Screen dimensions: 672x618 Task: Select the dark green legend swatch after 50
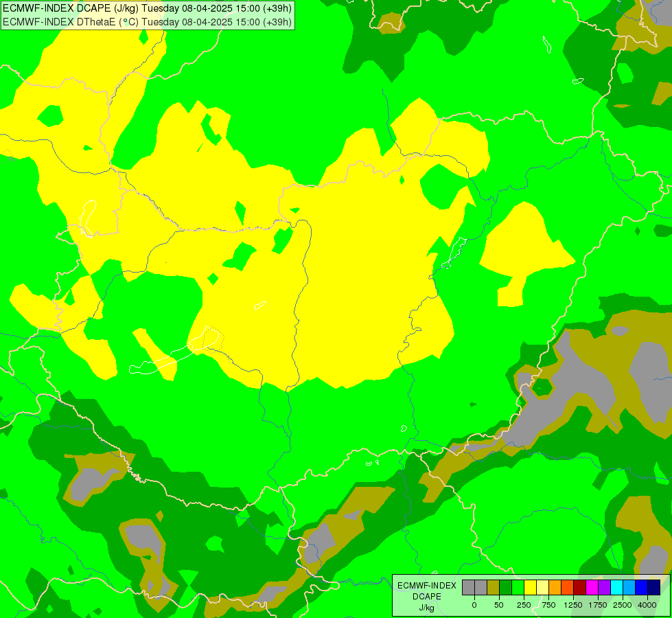coord(506,588)
